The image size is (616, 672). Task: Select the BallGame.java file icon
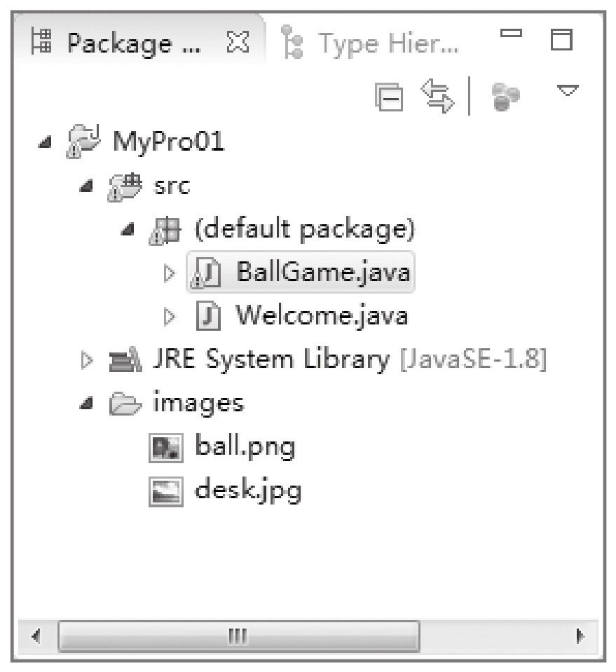point(206,273)
